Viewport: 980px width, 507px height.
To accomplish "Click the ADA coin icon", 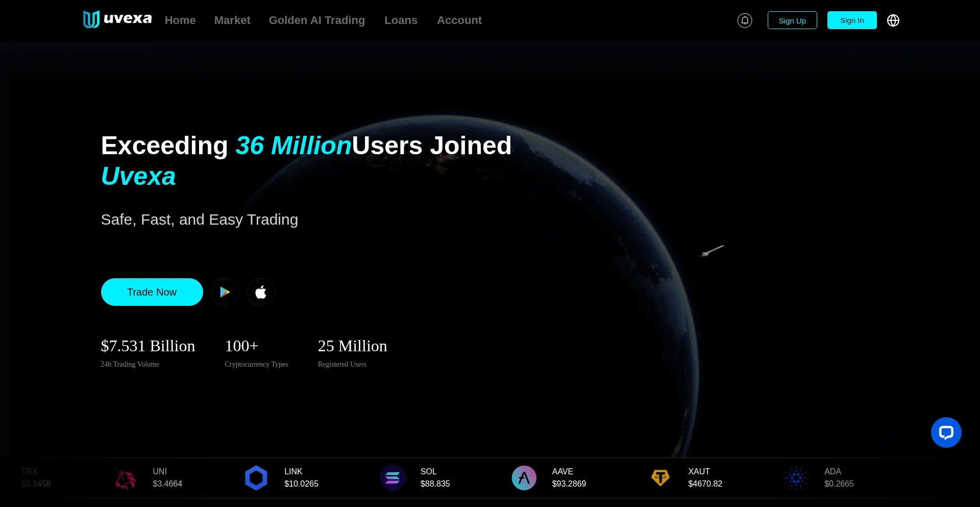I will pos(796,478).
